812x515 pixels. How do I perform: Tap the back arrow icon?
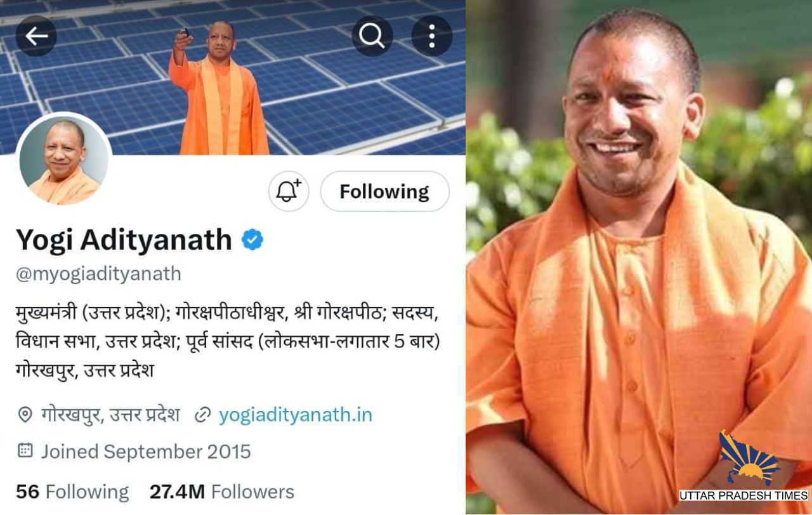[36, 36]
